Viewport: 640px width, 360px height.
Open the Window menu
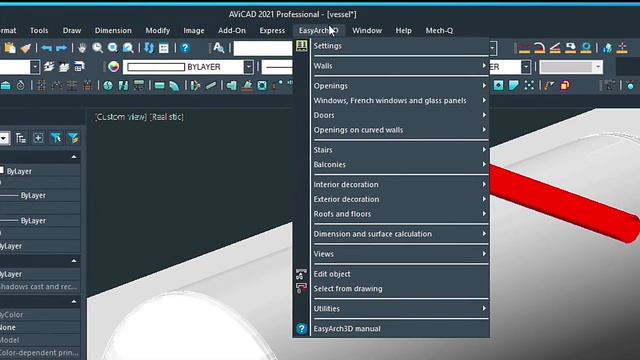point(367,31)
